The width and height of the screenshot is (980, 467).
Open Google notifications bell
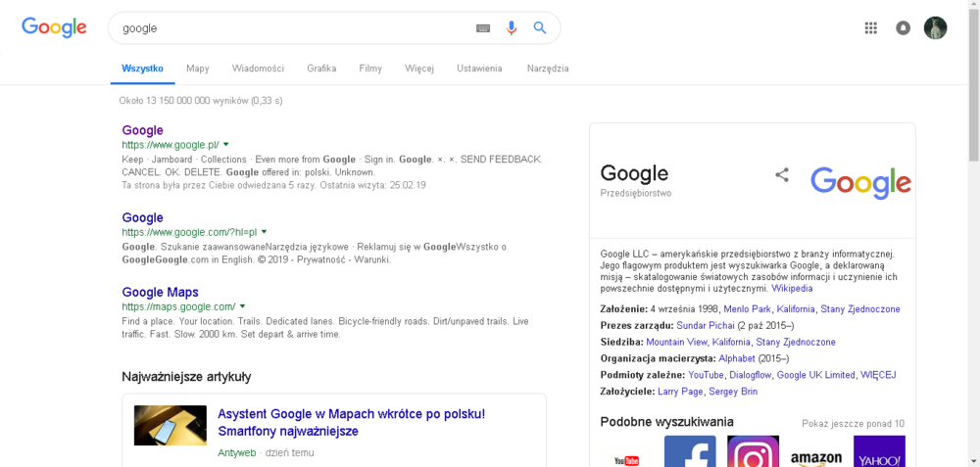pos(904,28)
